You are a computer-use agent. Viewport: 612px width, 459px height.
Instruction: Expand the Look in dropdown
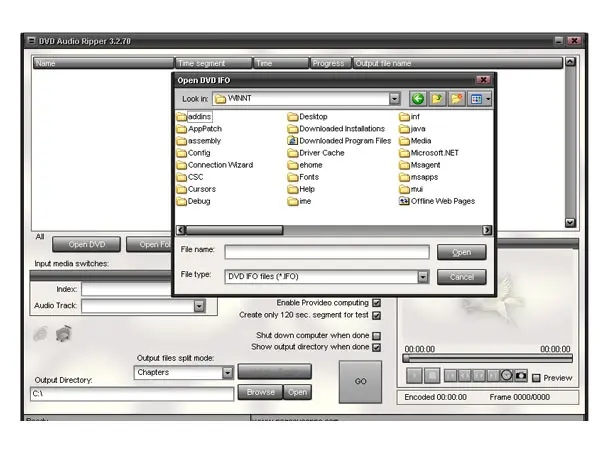(x=394, y=99)
